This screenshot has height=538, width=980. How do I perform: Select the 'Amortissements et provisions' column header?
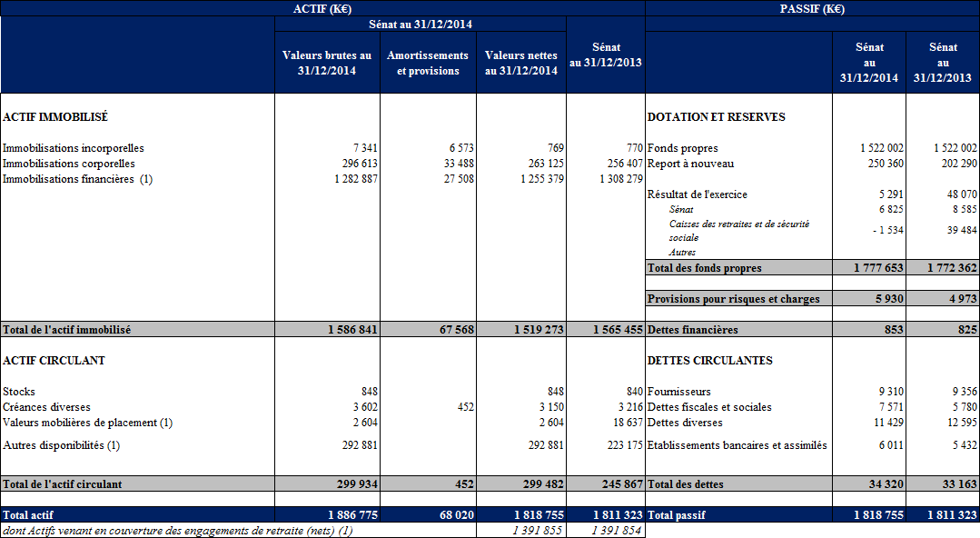click(428, 63)
